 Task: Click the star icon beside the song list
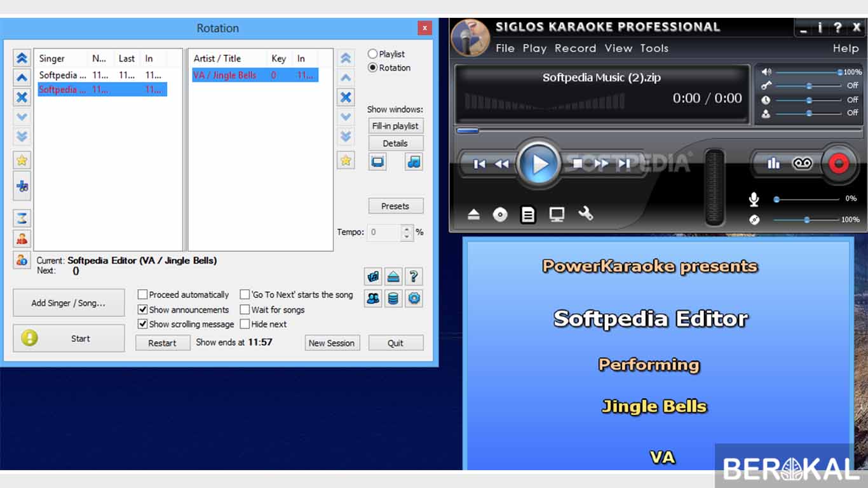click(x=346, y=160)
